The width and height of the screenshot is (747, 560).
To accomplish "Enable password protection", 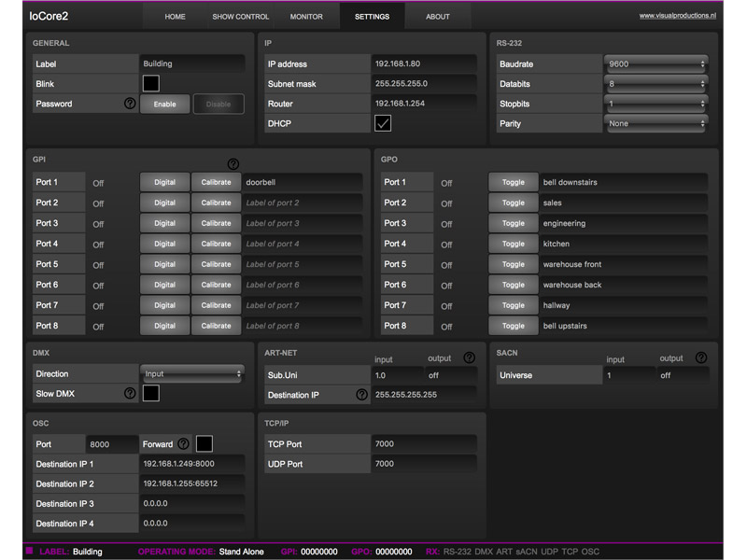I will point(164,104).
